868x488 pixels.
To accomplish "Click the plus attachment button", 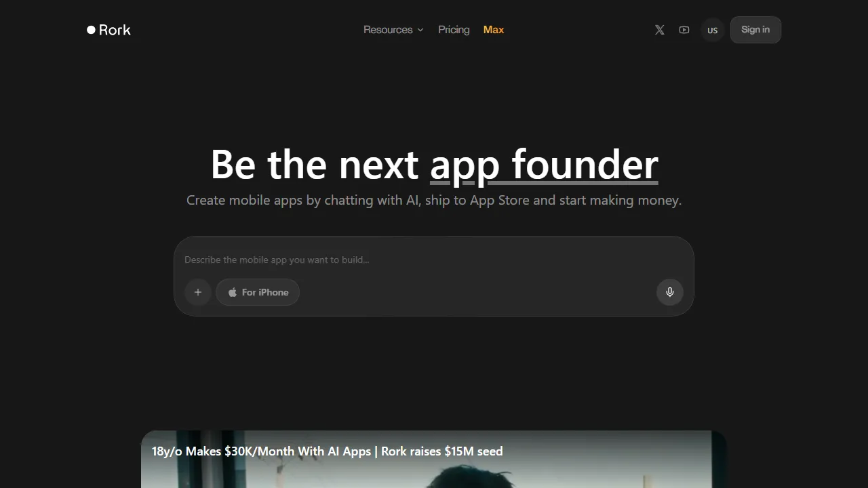I will pyautogui.click(x=198, y=292).
